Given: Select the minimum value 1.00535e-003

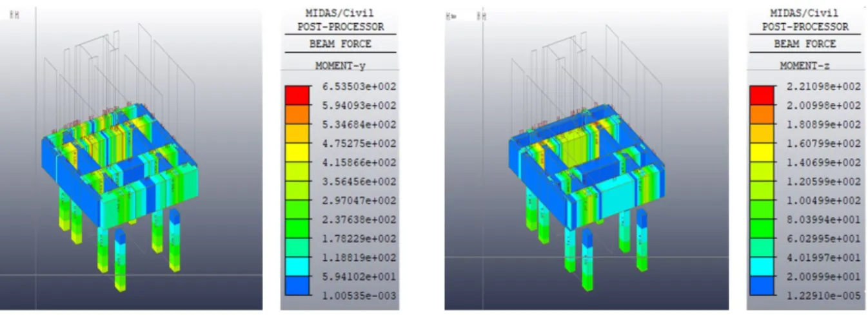Looking at the screenshot, I should [x=359, y=296].
